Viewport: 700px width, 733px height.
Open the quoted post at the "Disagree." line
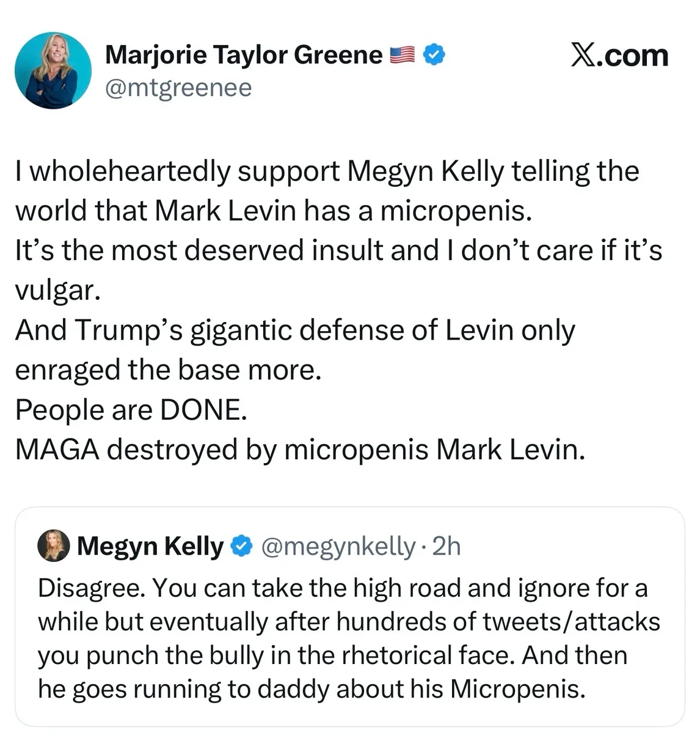point(342,588)
